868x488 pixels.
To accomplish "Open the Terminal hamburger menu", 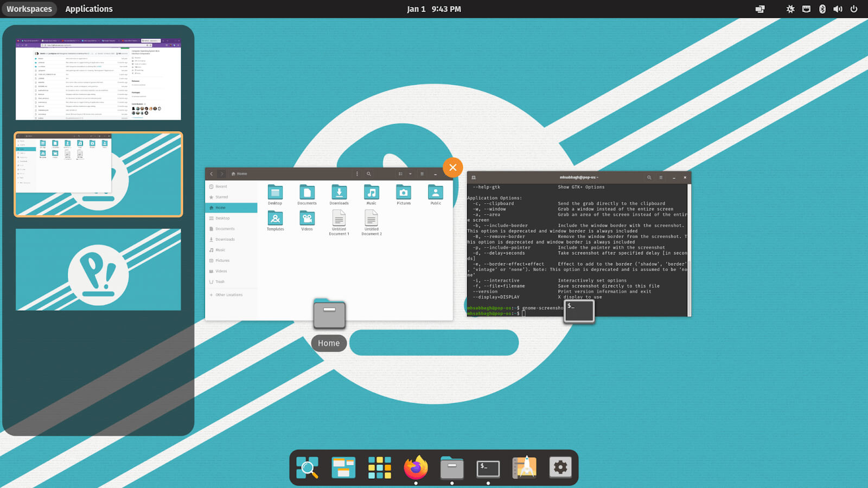I will pos(661,177).
